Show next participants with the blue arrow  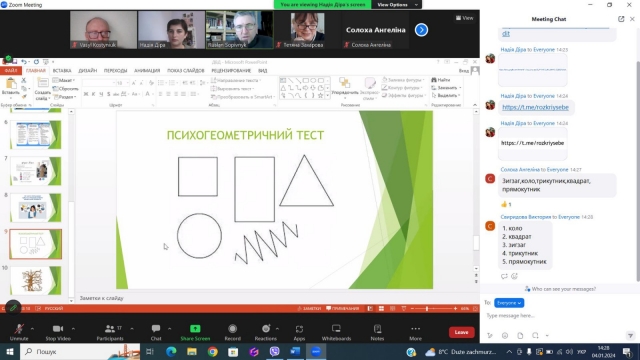click(421, 30)
